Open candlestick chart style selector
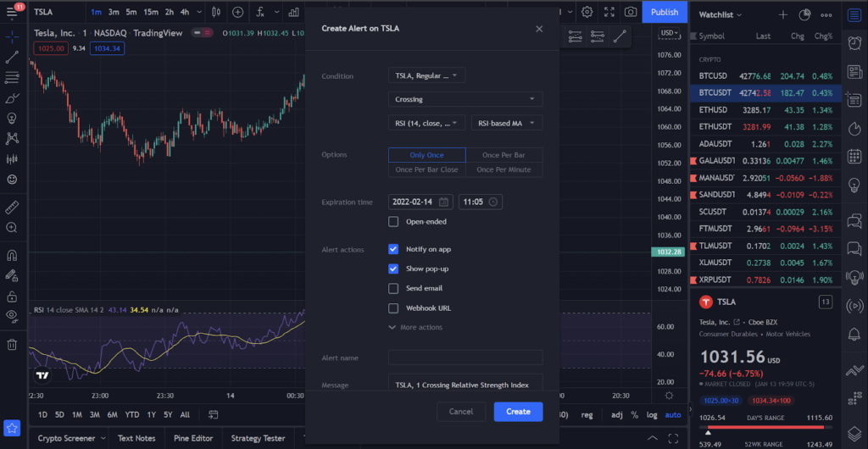 pyautogui.click(x=216, y=12)
